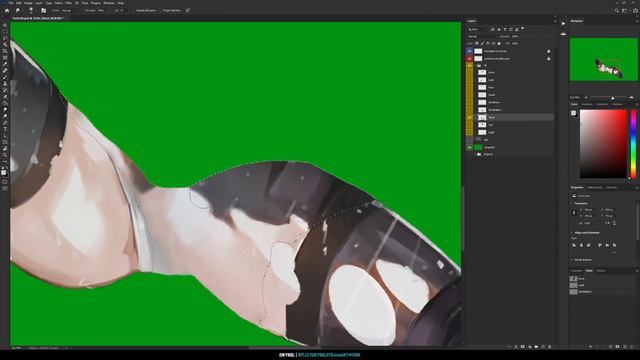This screenshot has width=640, height=360.
Task: Collapse the Transform section in Properties
Action: coord(572,203)
